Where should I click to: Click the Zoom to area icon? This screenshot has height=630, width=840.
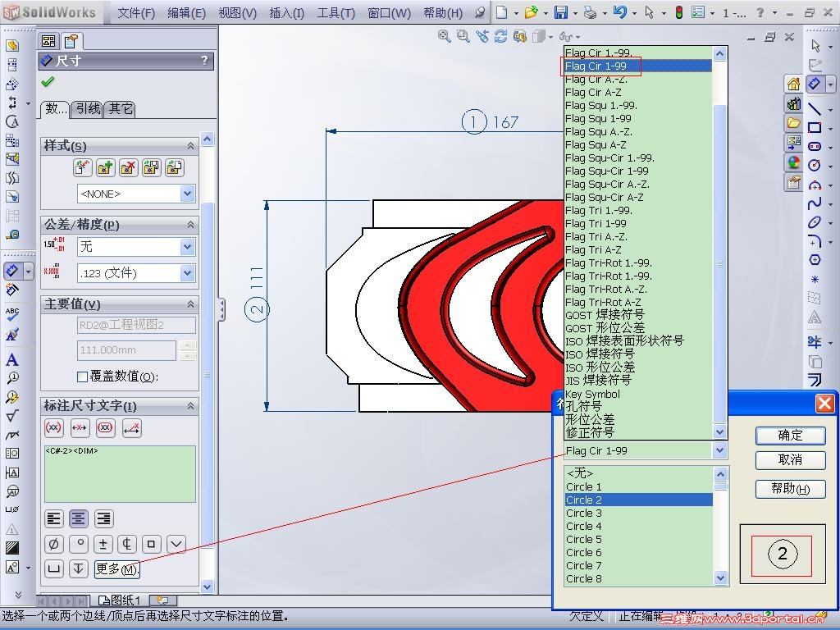pyautogui.click(x=463, y=36)
